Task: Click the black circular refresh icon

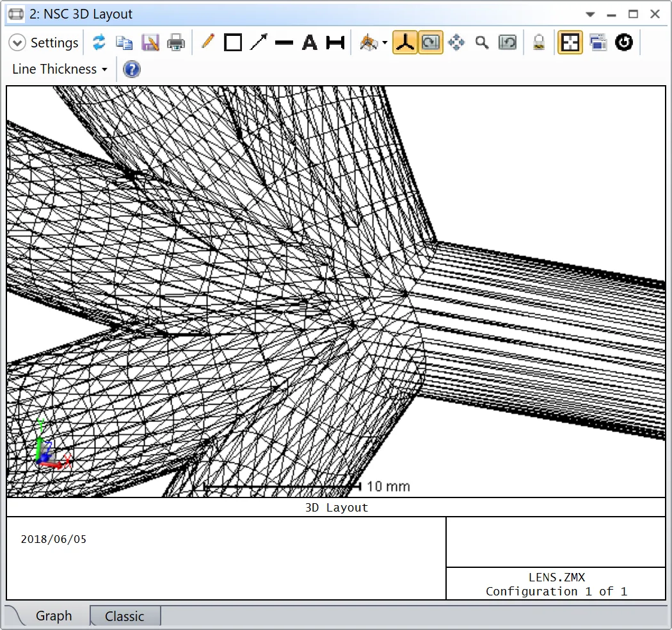Action: 623,42
